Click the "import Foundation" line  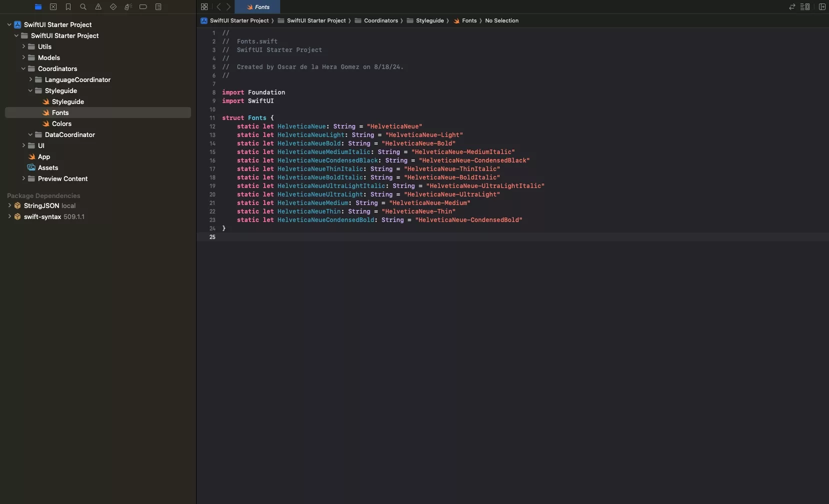click(x=254, y=92)
